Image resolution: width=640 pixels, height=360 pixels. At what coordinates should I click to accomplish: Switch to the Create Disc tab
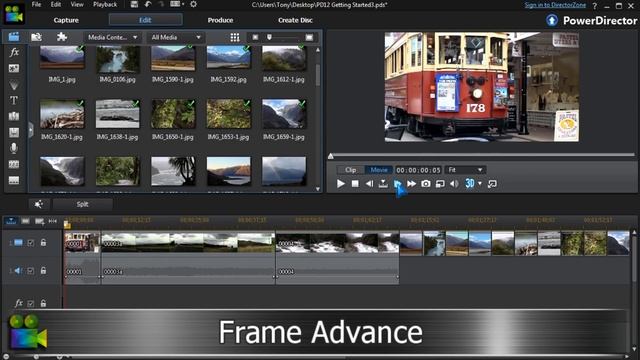click(295, 20)
